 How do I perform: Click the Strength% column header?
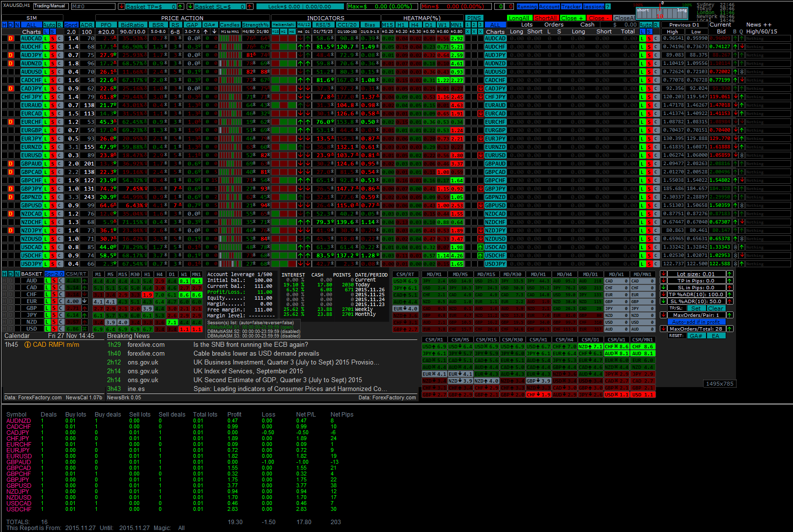pyautogui.click(x=255, y=25)
